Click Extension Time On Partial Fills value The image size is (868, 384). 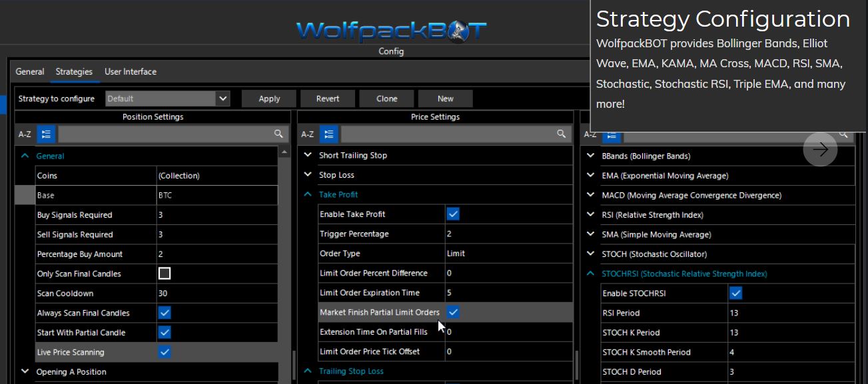coord(509,332)
